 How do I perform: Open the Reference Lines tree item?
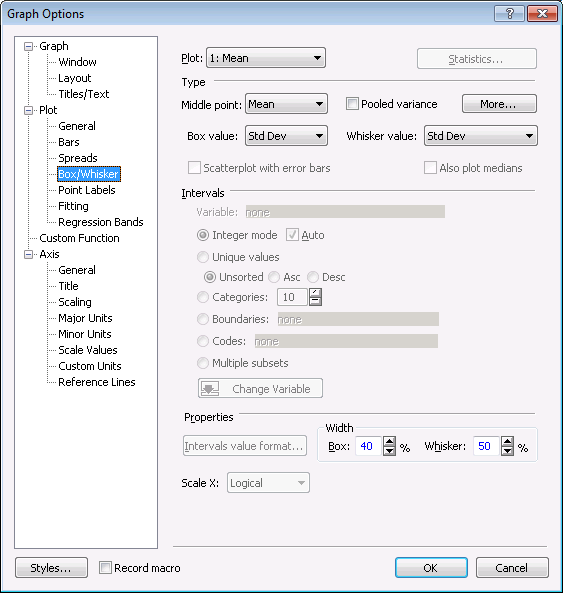pos(96,382)
